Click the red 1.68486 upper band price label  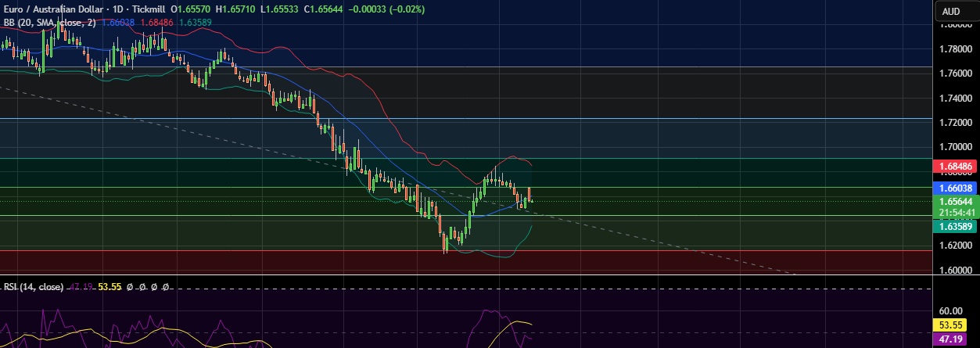[x=955, y=167]
